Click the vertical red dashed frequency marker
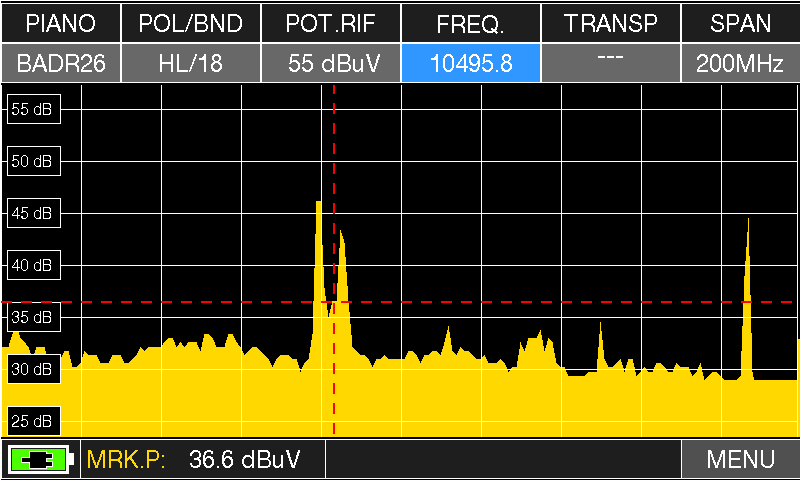The height and width of the screenshot is (480, 800). point(334,260)
